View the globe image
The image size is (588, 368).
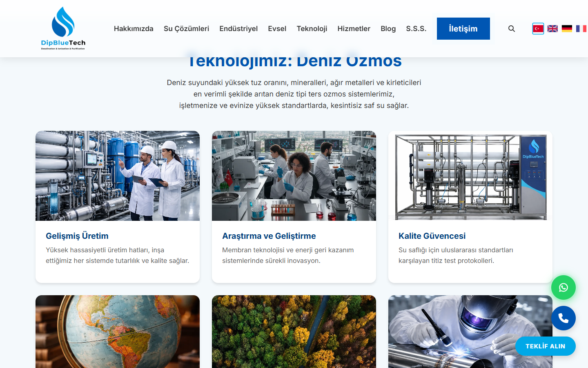[118, 332]
